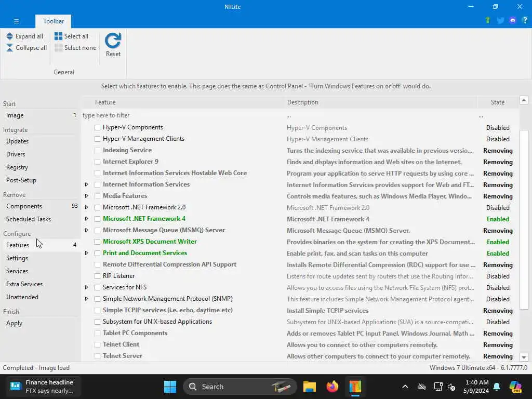Viewport: 532px width, 399px height.
Task: Open the notification bell
Action: click(x=497, y=387)
